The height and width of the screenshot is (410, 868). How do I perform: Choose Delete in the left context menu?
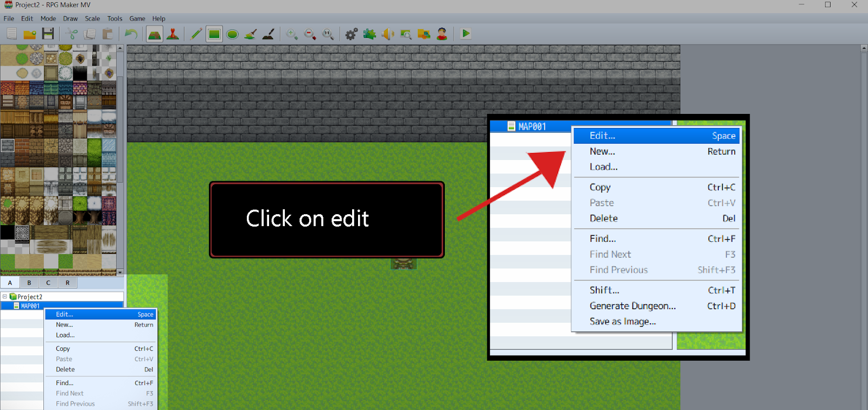100,369
